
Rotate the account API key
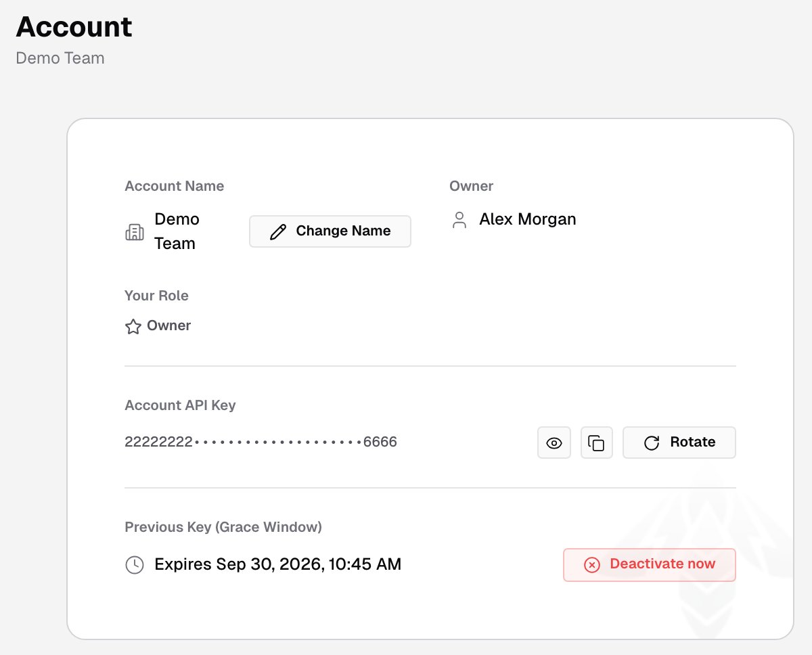click(679, 443)
